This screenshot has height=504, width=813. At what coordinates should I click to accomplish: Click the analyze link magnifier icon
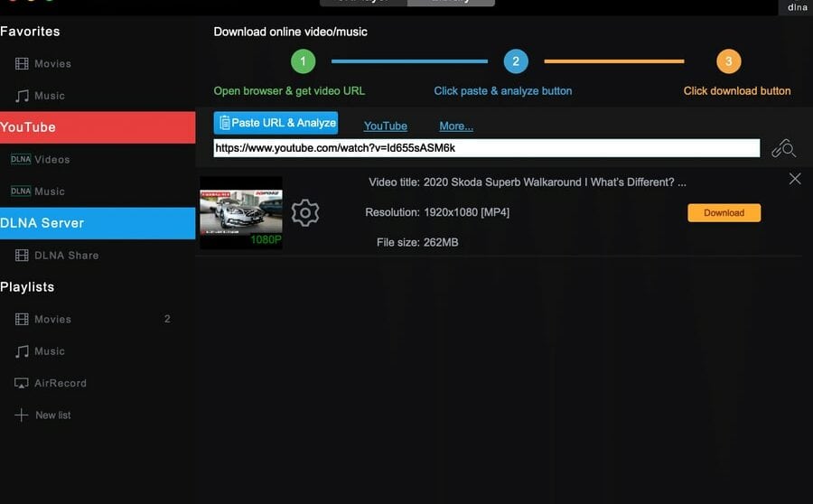(x=783, y=148)
